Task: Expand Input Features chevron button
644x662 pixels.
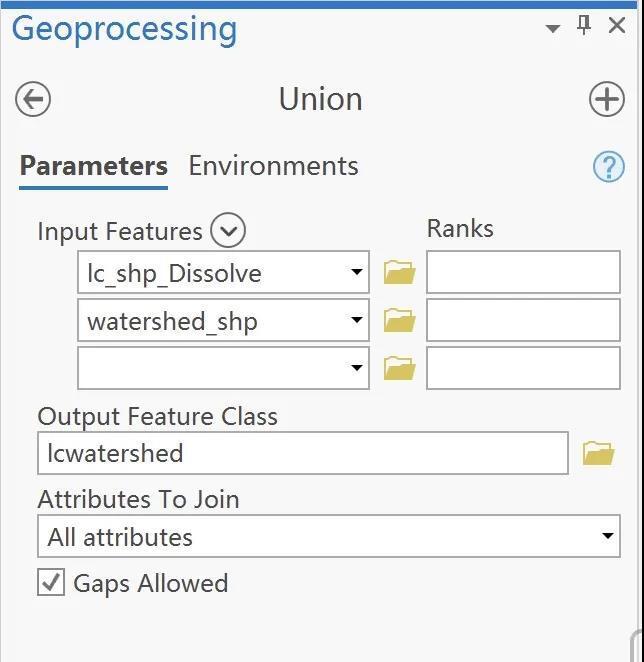Action: (229, 231)
